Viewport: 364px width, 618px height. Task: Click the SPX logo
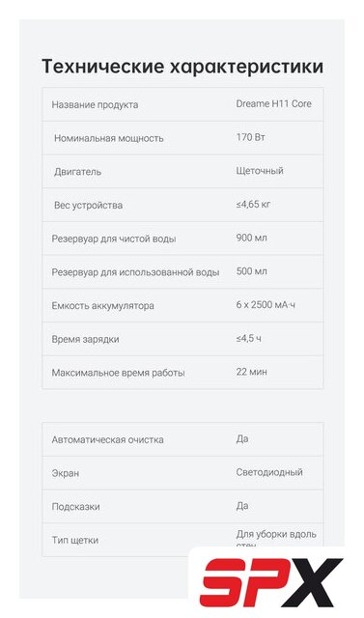click(271, 581)
